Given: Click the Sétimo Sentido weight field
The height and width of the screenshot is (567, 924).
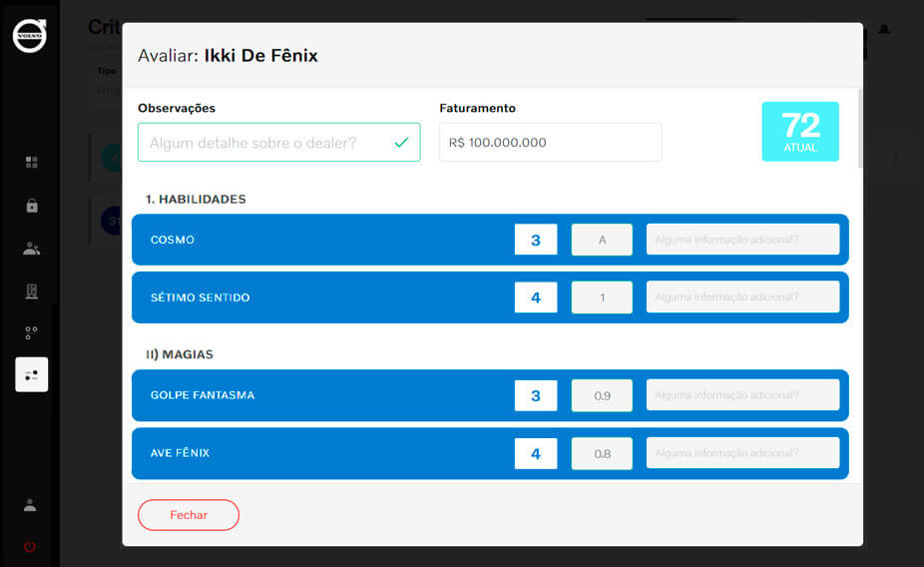Looking at the screenshot, I should 602,297.
